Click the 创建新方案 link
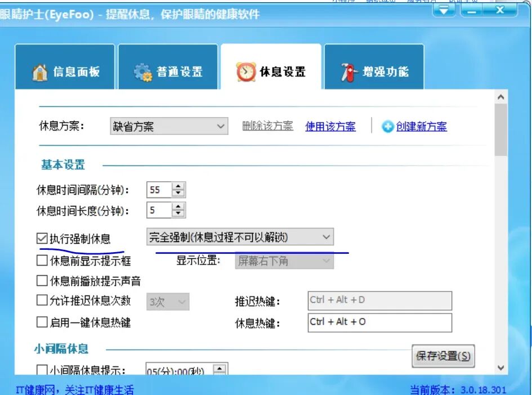 click(x=422, y=127)
